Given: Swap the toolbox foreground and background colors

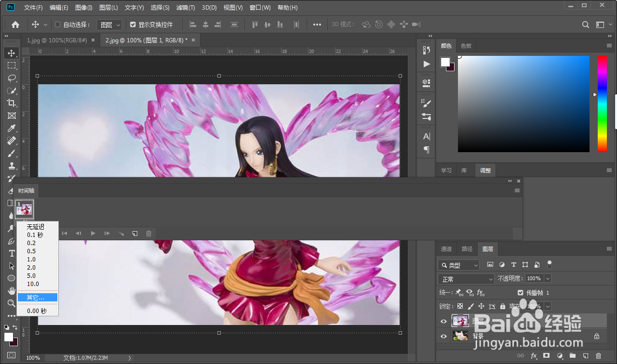Looking at the screenshot, I should click(x=15, y=327).
